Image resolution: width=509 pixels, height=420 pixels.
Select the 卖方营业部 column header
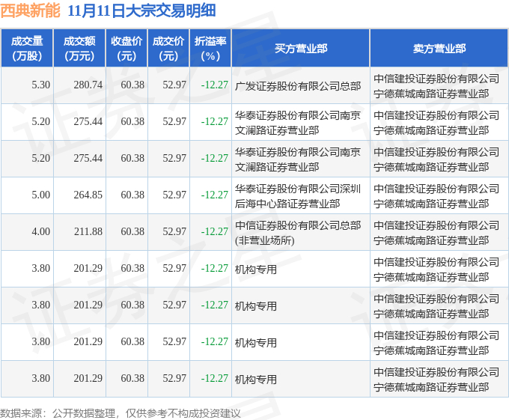(439, 49)
